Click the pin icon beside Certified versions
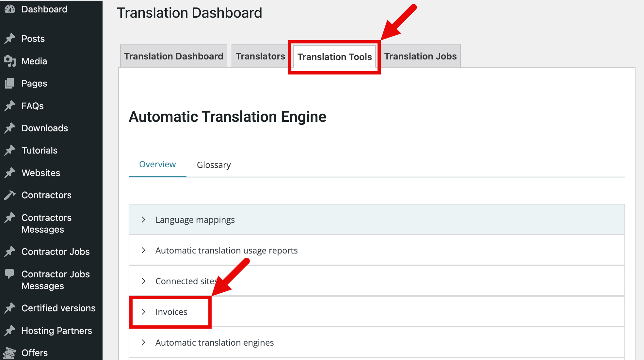 [10, 308]
